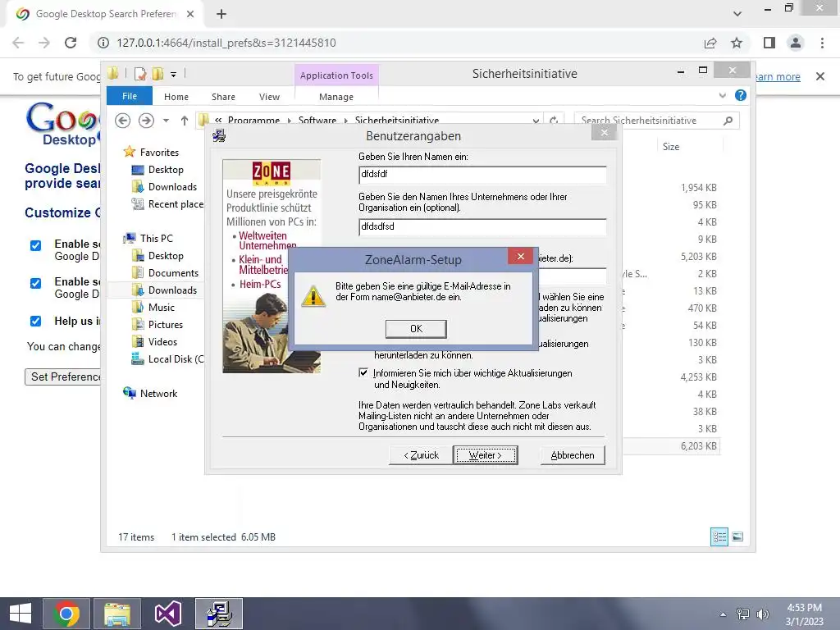Open Chrome profile icon
The image size is (840, 630).
tap(796, 43)
